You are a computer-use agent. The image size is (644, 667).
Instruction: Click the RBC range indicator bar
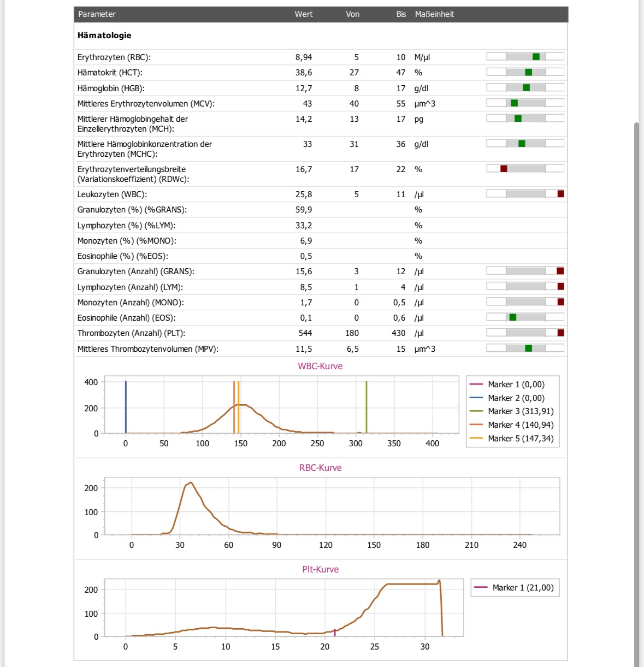[525, 57]
